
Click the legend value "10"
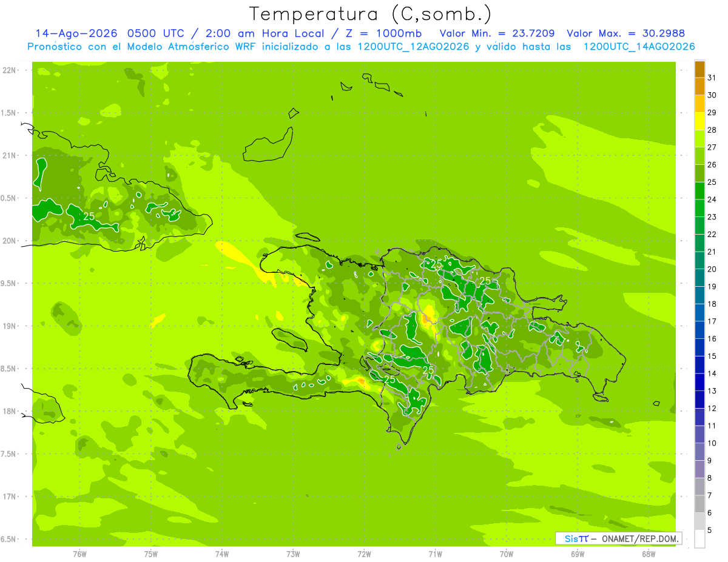[712, 443]
